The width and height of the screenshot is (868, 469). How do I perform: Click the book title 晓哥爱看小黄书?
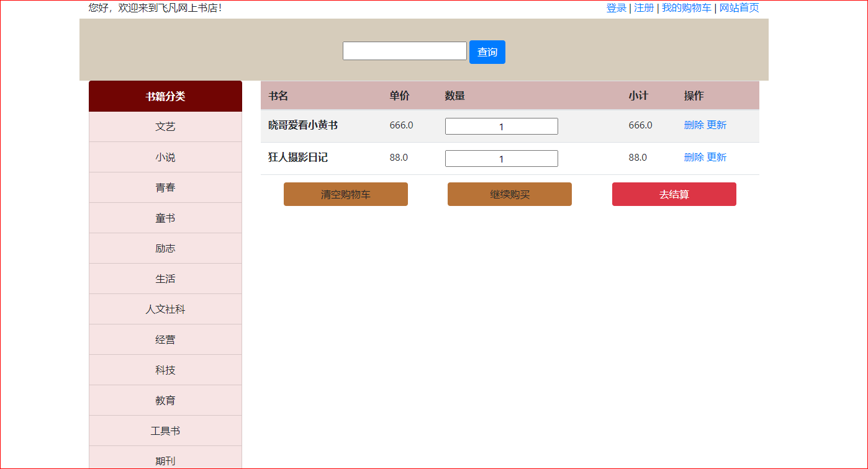click(303, 125)
